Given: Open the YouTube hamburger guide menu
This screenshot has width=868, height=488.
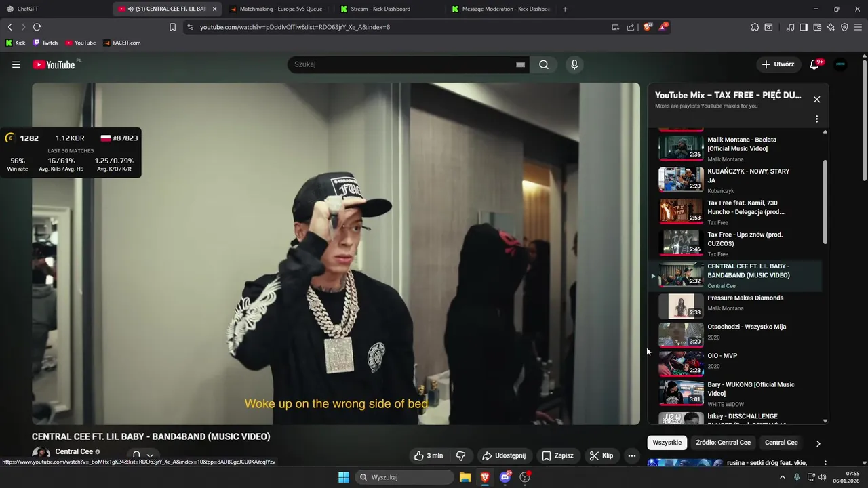Looking at the screenshot, I should click(16, 64).
